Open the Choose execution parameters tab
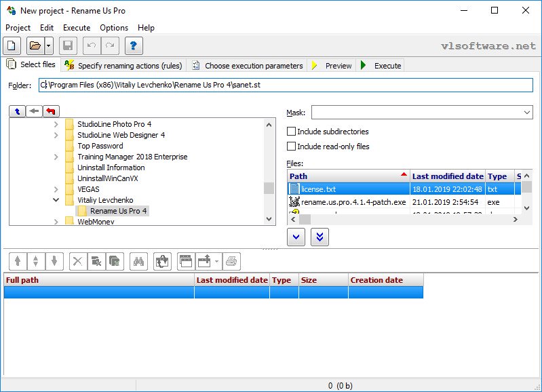The height and width of the screenshot is (392, 542). pos(247,65)
